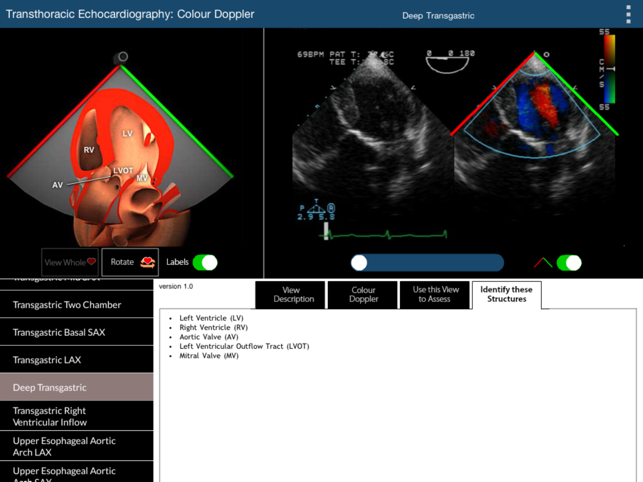The width and height of the screenshot is (643, 482).
Task: Open the three-dot options menu
Action: click(628, 14)
